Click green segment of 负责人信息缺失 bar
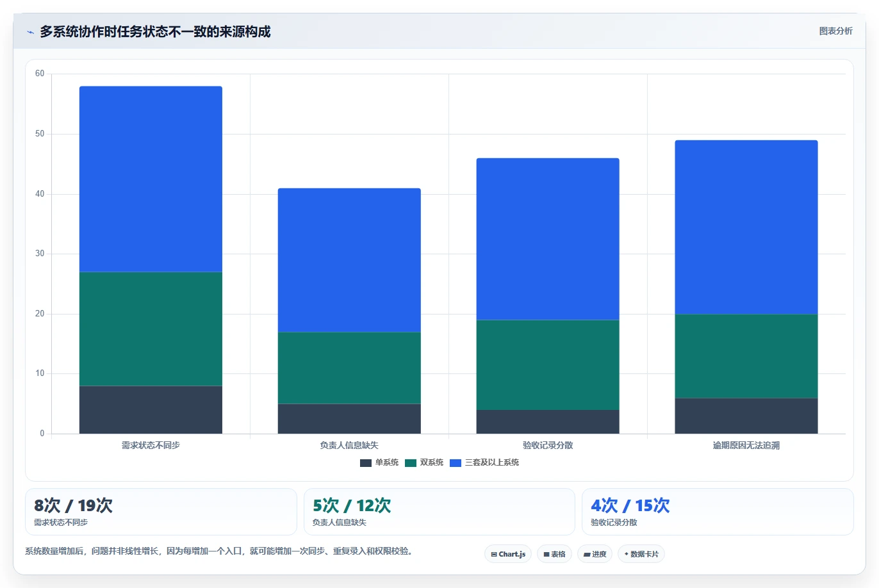 tap(349, 368)
